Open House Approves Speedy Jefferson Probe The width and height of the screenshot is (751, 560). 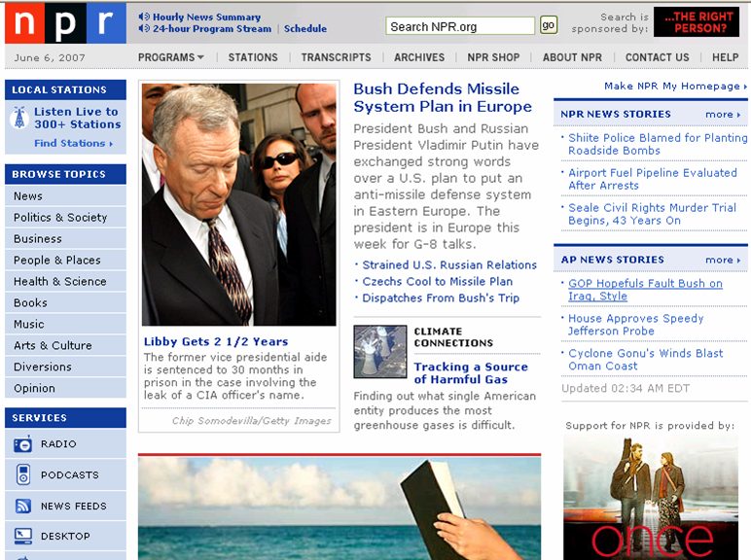(635, 325)
